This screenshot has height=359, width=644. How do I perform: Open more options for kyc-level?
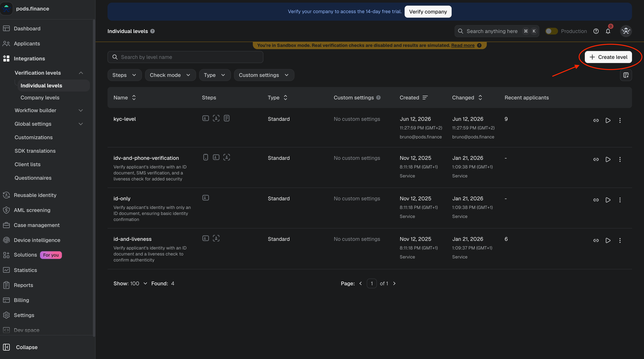pos(620,120)
